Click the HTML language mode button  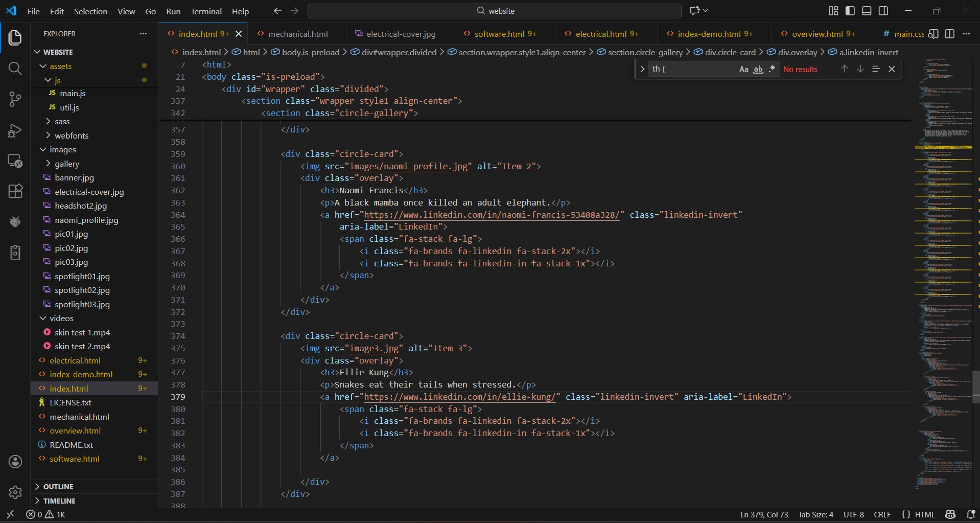pos(924,514)
